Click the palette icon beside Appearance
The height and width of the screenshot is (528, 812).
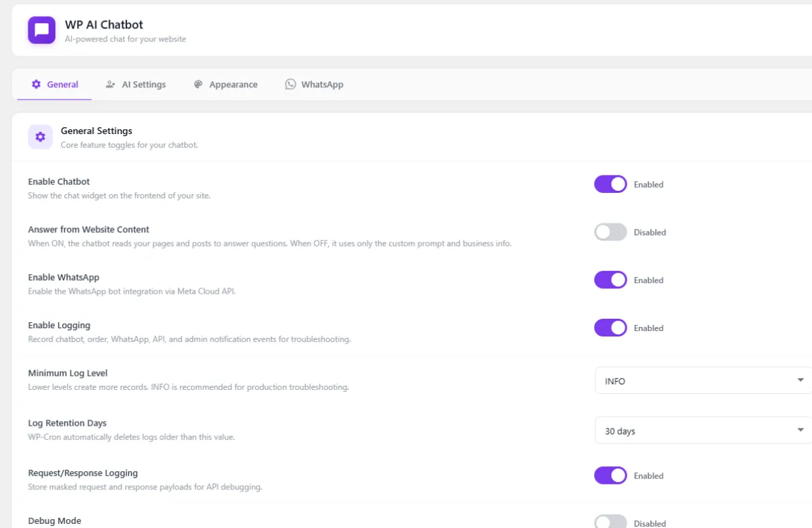click(x=198, y=85)
